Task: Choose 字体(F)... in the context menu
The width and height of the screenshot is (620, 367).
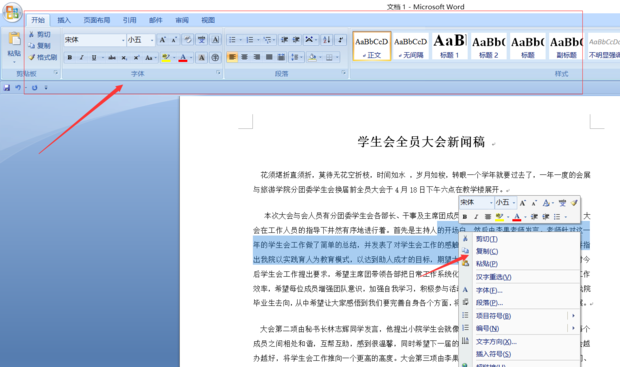Action: (520, 290)
